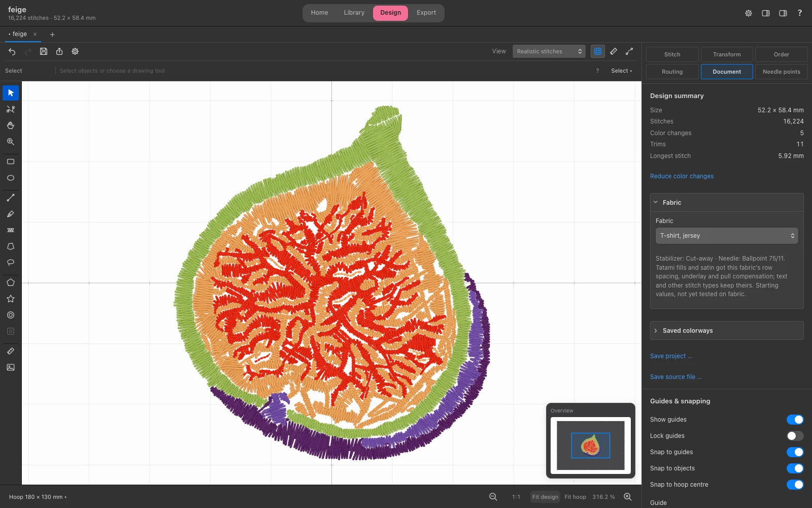This screenshot has height=508, width=812.
Task: Open the T-shirt, jersey fabric dropdown
Action: (727, 236)
